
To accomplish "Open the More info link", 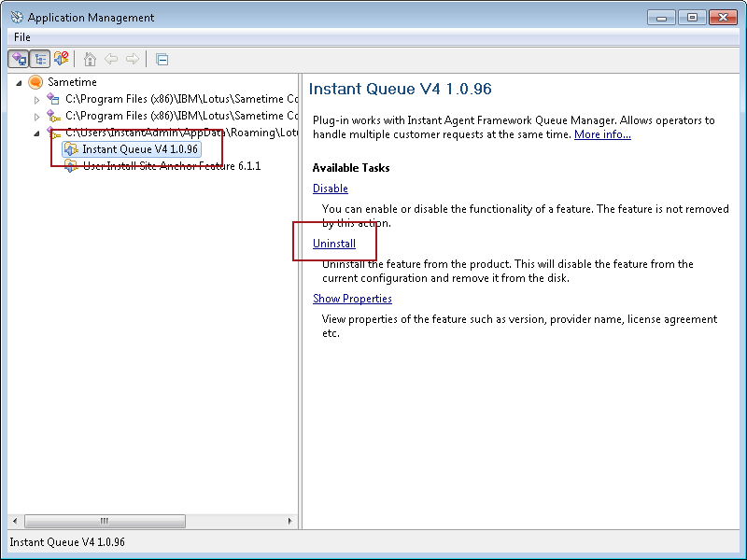I will (601, 133).
